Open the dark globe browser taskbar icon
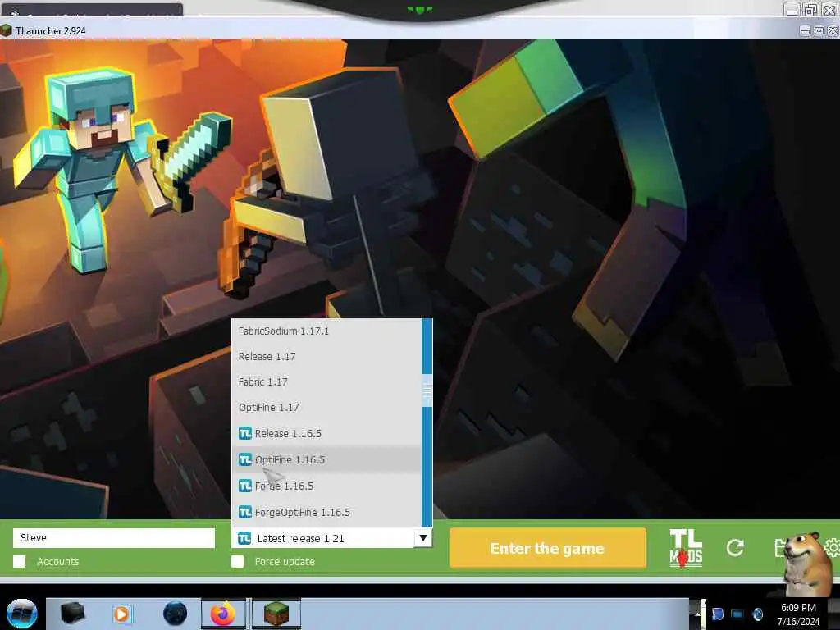The image size is (840, 630). point(175,614)
